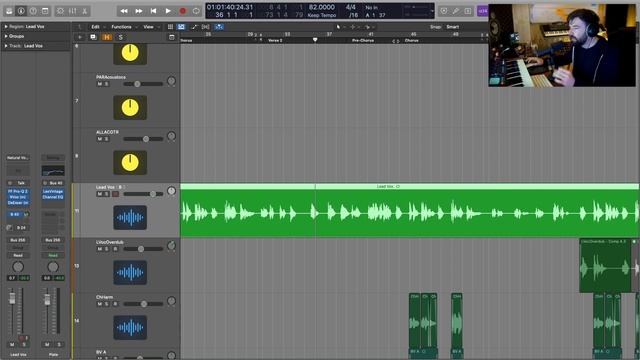Viewport: 640px width, 360px height.
Task: Toggle the orange global Hide button
Action: [x=107, y=37]
